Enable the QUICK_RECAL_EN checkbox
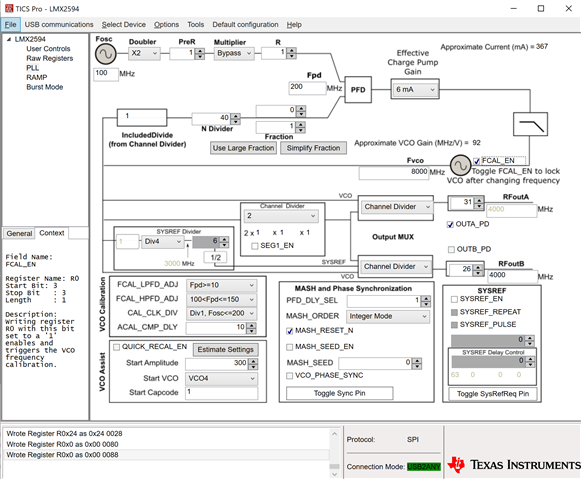The width and height of the screenshot is (581, 479). point(116,347)
